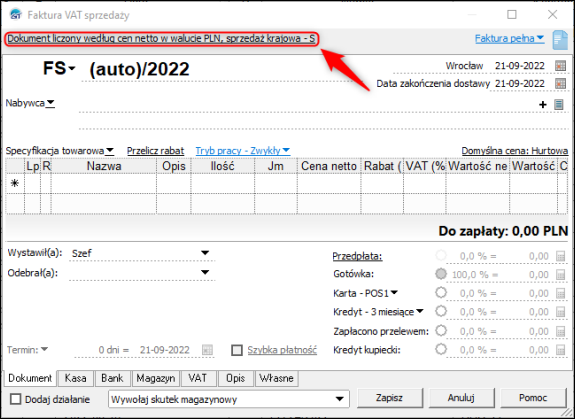Viewport: 575px width, 419px height.
Task: Click the plus icon to add Nabywca
Action: click(x=543, y=105)
